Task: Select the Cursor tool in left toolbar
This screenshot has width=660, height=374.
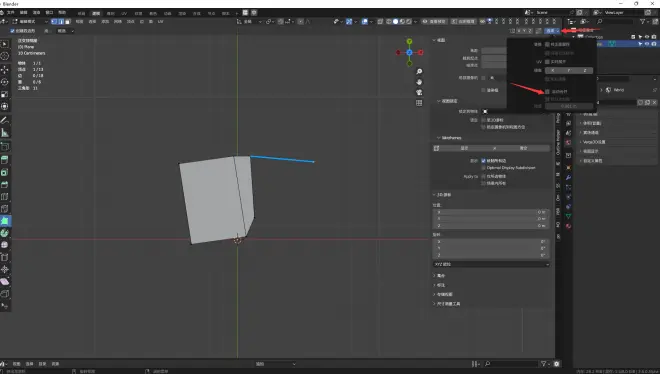Action: coord(5,56)
